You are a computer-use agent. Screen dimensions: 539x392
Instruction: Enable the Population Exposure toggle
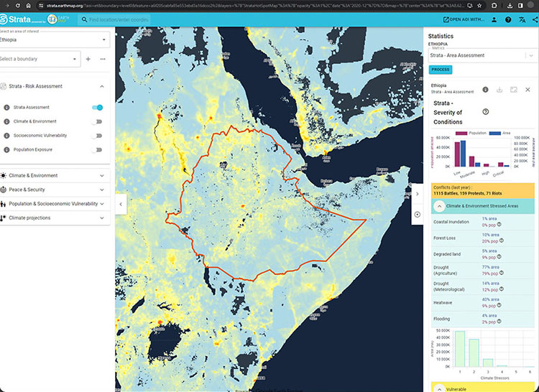point(97,149)
